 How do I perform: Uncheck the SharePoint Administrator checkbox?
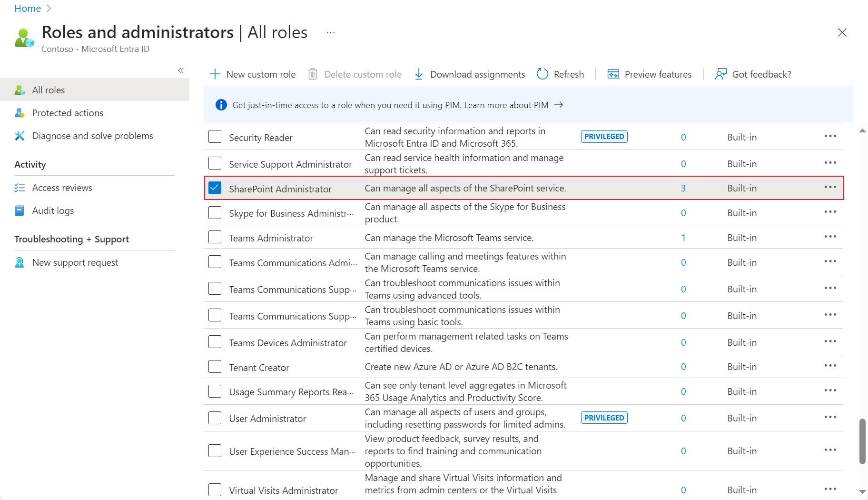pos(215,188)
